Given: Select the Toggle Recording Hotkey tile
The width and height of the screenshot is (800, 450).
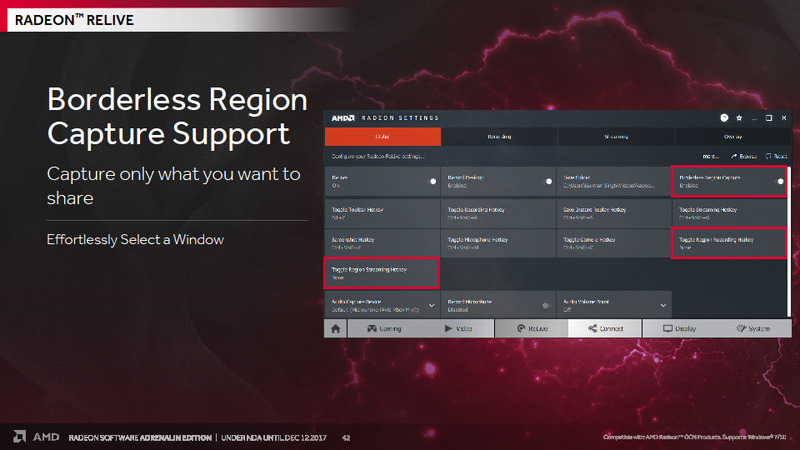Looking at the screenshot, I should point(498,213).
